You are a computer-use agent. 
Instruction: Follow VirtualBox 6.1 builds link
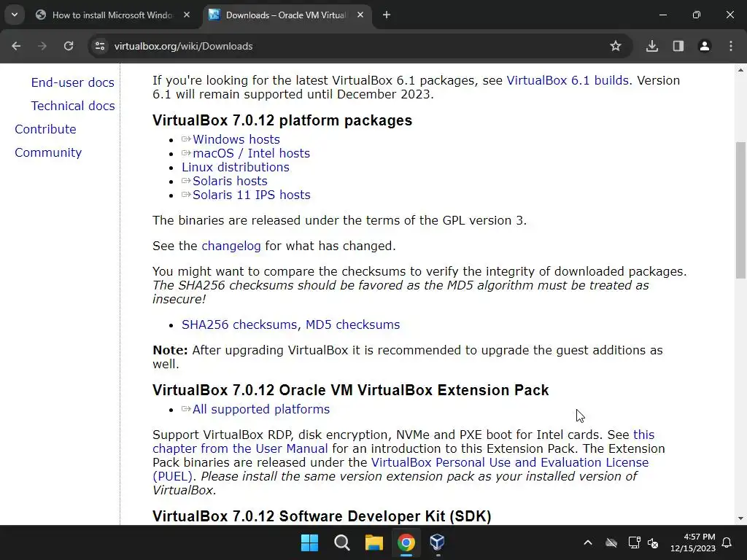tap(568, 80)
